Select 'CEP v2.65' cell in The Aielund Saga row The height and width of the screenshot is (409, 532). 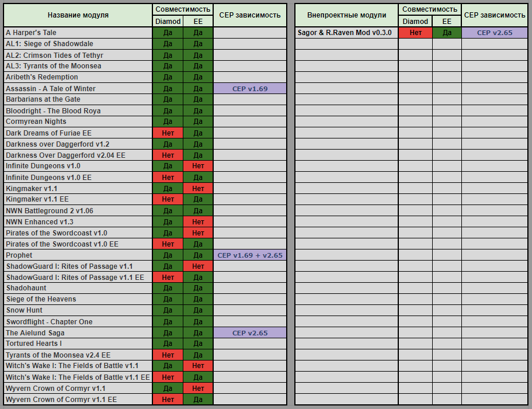click(250, 333)
